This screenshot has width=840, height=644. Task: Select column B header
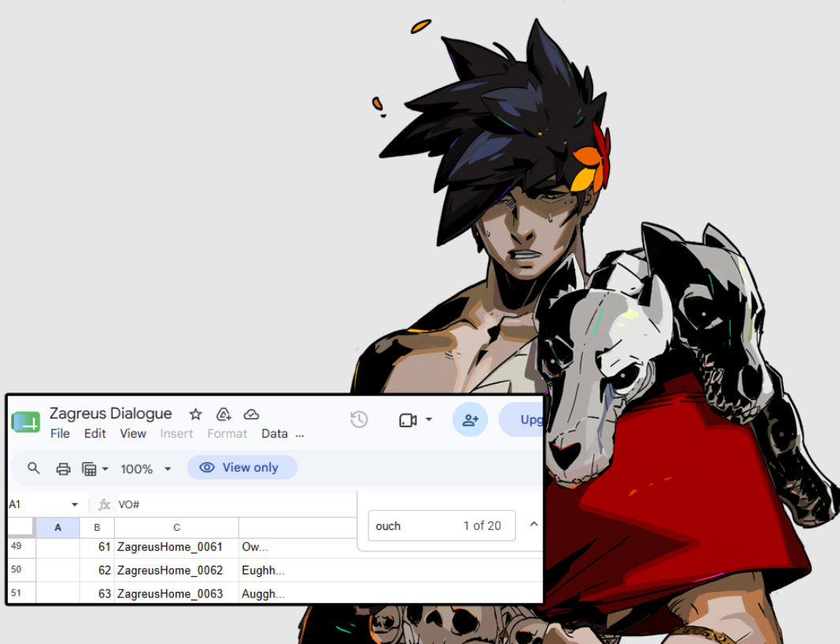point(97,528)
